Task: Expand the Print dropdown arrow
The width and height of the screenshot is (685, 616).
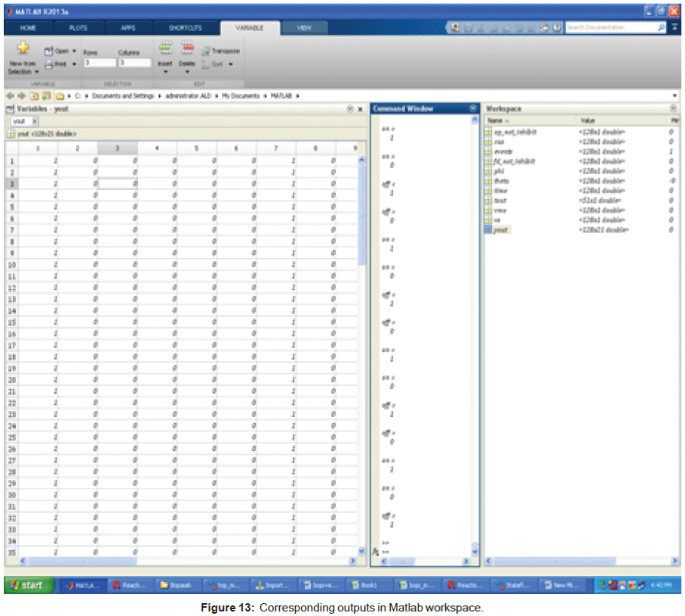Action: pos(75,64)
